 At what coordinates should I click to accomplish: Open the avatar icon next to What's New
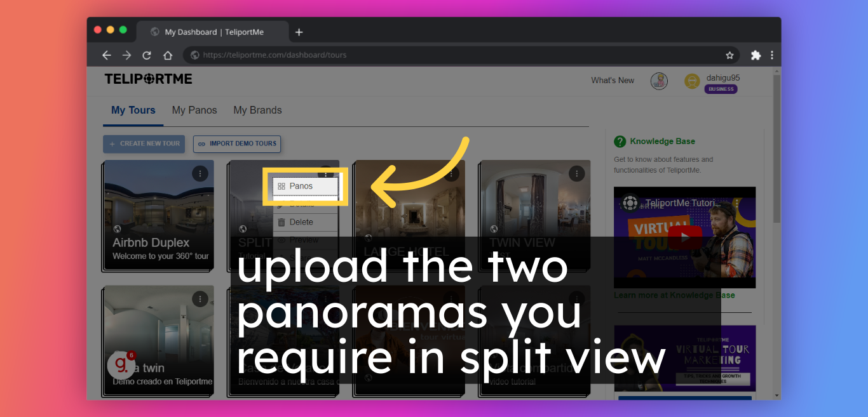pyautogui.click(x=659, y=81)
